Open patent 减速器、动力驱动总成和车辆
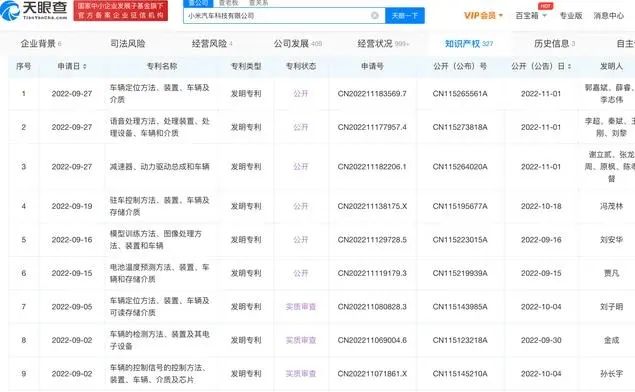Viewport: 635px width, 392px height. coord(160,166)
